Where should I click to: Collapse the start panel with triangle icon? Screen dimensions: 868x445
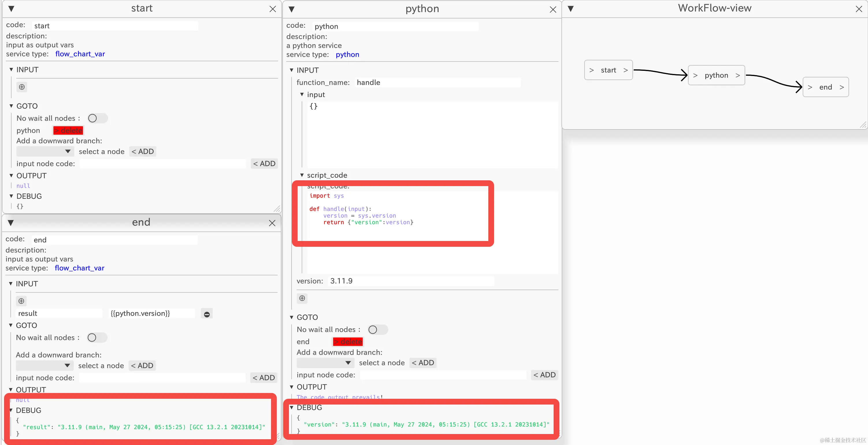click(x=11, y=9)
